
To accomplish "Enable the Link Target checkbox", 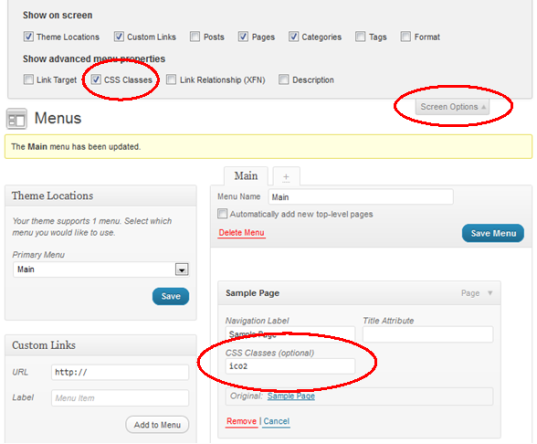I will [x=28, y=79].
